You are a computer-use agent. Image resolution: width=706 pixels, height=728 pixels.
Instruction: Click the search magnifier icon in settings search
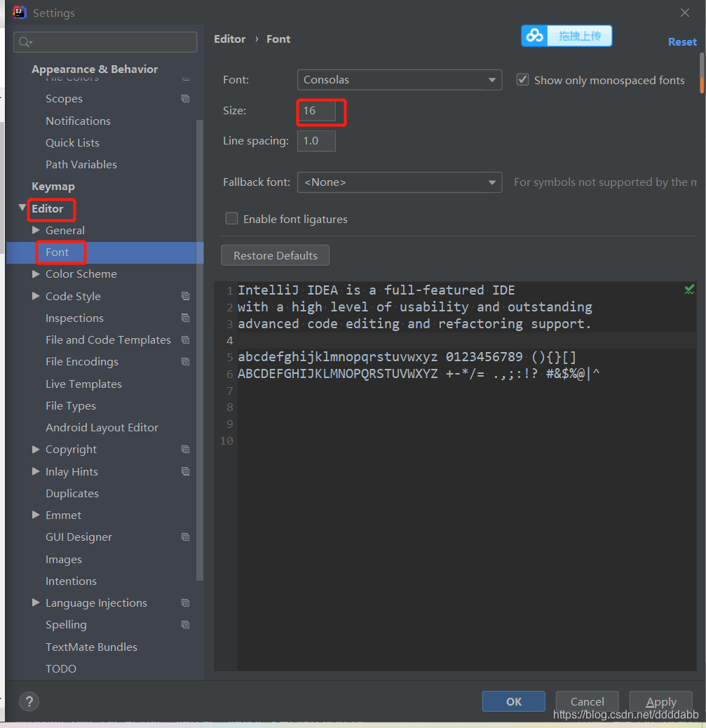click(x=25, y=42)
